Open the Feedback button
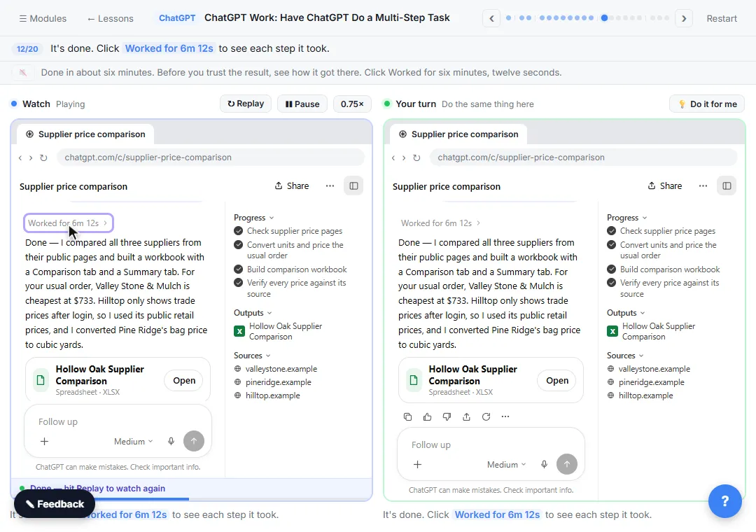The height and width of the screenshot is (532, 756). pyautogui.click(x=55, y=504)
